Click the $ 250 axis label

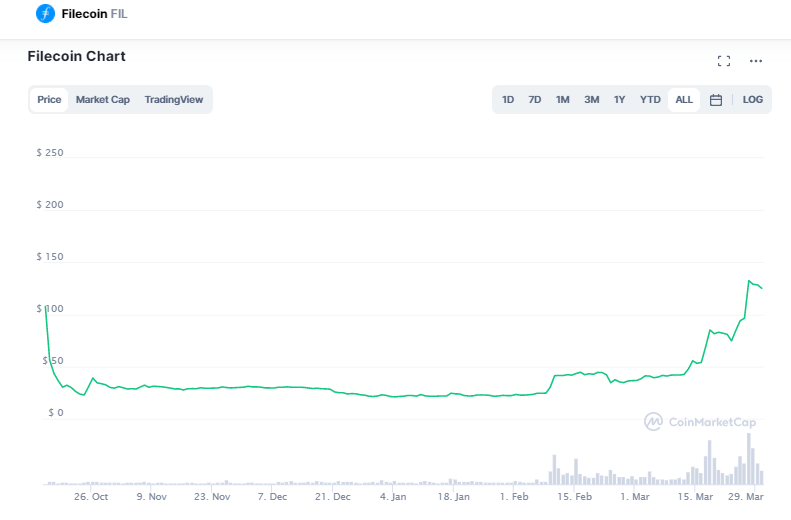[x=50, y=153]
